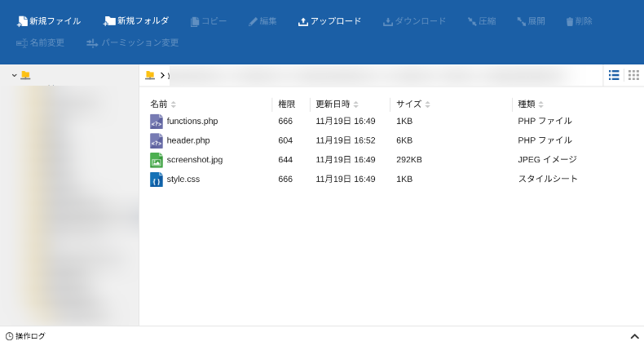Switch to list view
Screen dimensions: 644x346
[614, 75]
